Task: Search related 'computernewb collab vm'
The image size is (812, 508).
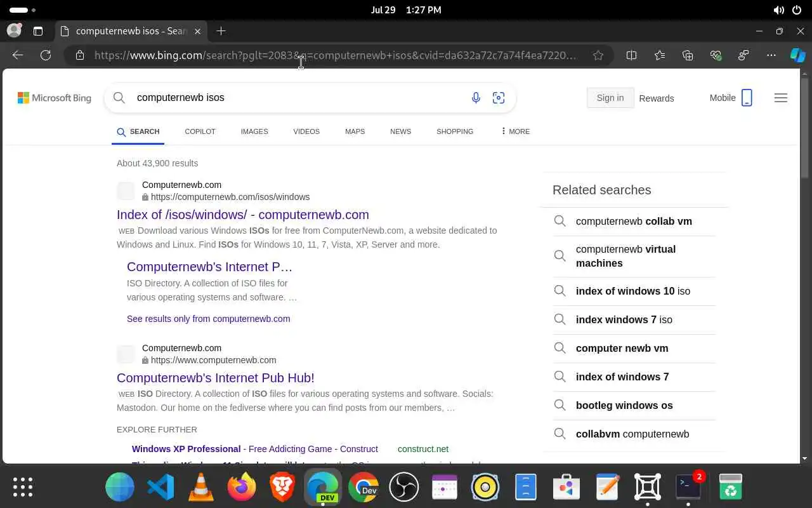Action: (634, 221)
